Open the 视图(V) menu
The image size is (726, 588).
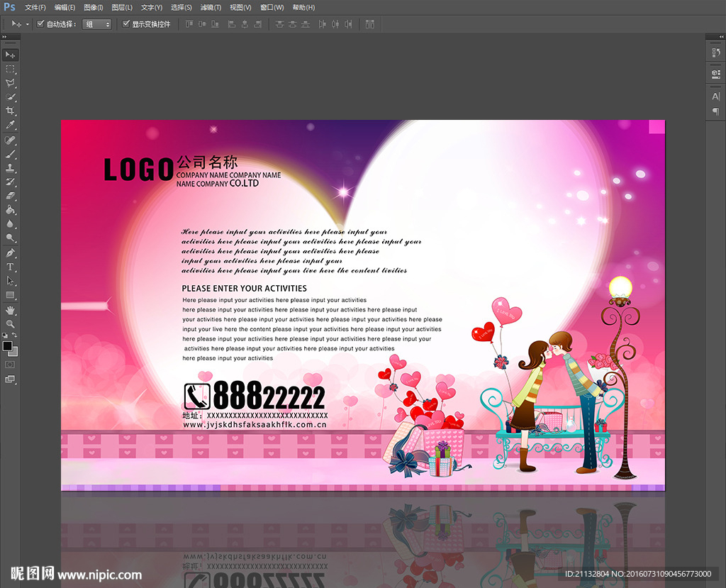(x=240, y=7)
